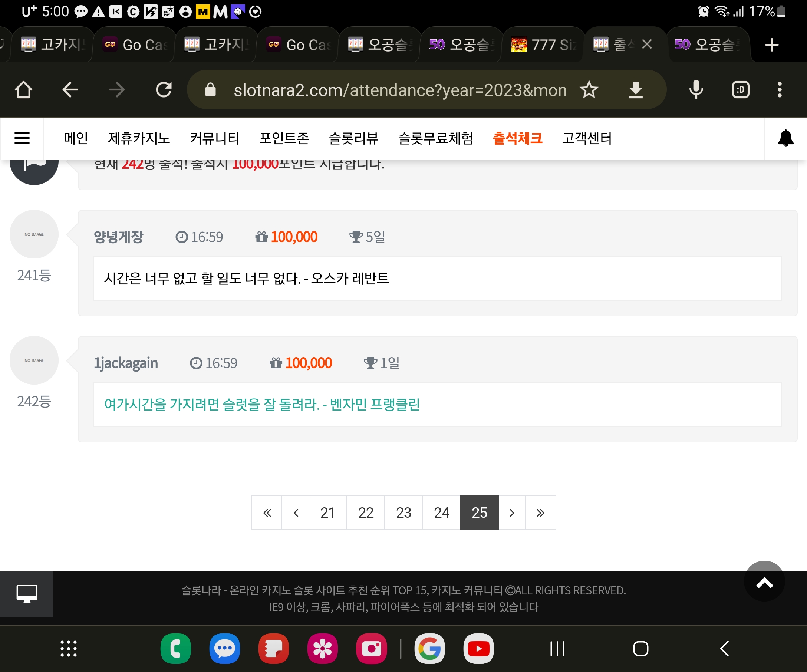Open the YouTube app in the dock

point(478,649)
